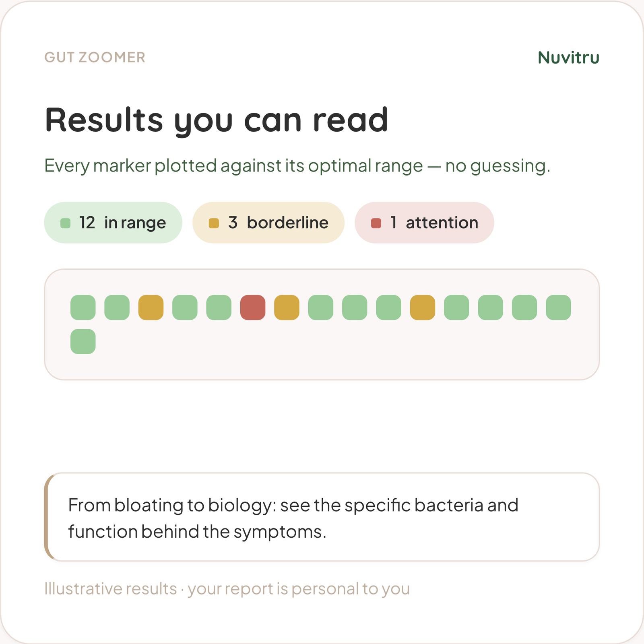Click the last green square of top row
The image size is (644, 644).
(558, 308)
